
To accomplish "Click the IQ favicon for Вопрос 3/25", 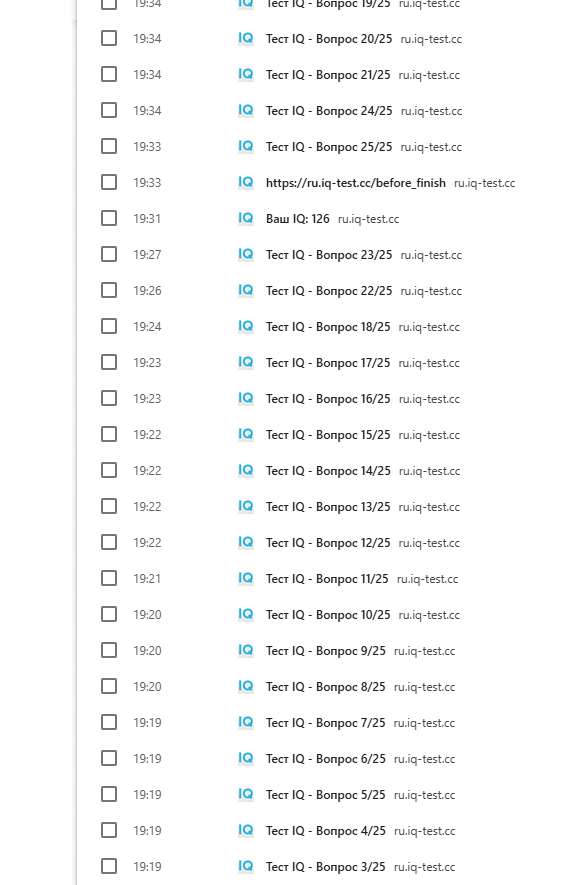I will click(246, 866).
